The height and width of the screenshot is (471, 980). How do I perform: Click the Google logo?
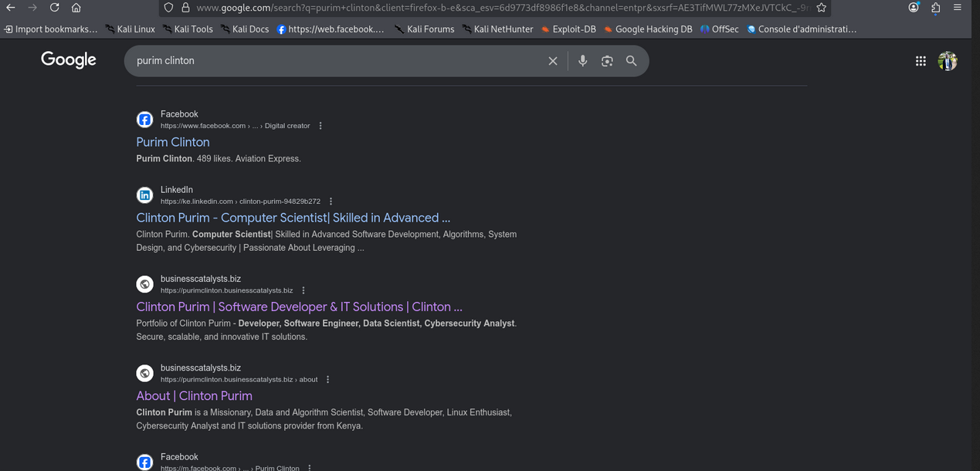click(69, 60)
